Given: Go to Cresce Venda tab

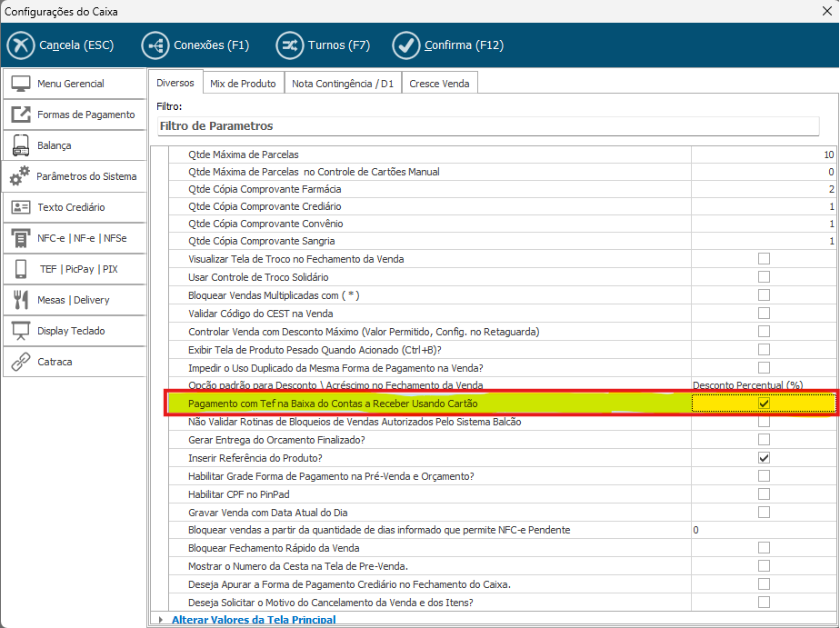Looking at the screenshot, I should coord(439,84).
